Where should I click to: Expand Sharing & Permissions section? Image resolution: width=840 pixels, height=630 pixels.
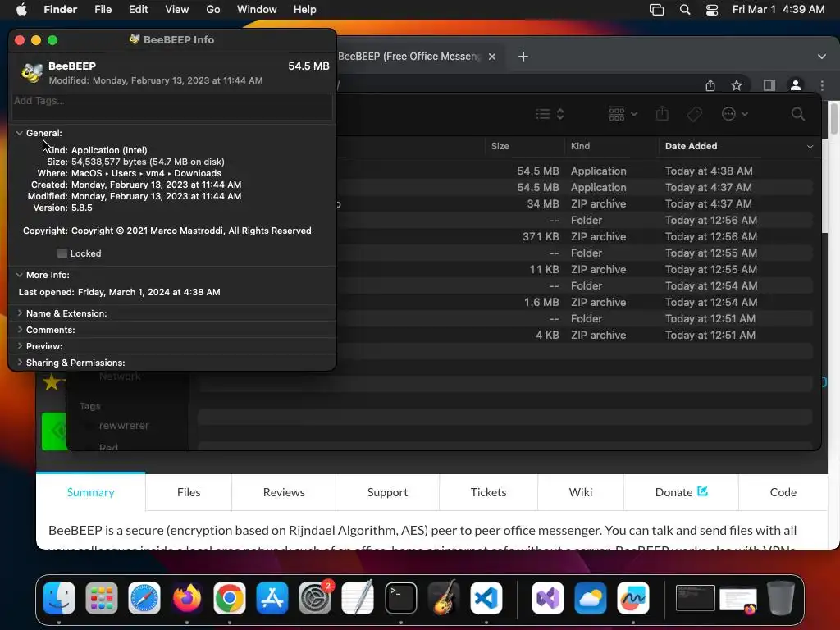coord(20,363)
